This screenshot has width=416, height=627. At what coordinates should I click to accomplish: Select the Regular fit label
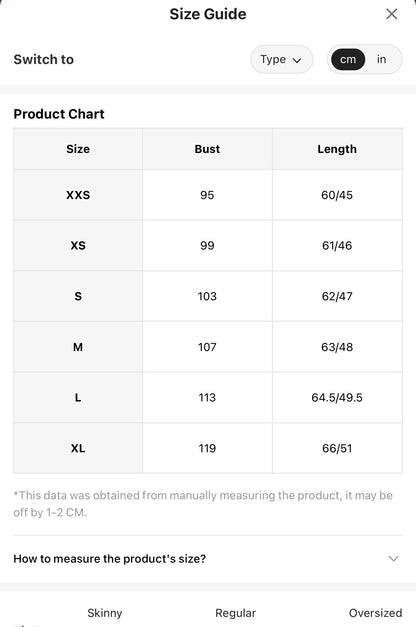(x=235, y=613)
